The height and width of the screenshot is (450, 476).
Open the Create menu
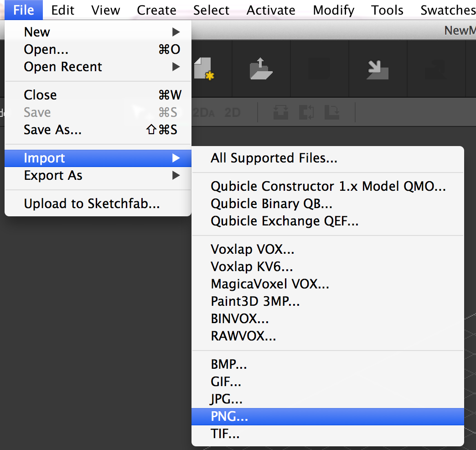point(156,10)
